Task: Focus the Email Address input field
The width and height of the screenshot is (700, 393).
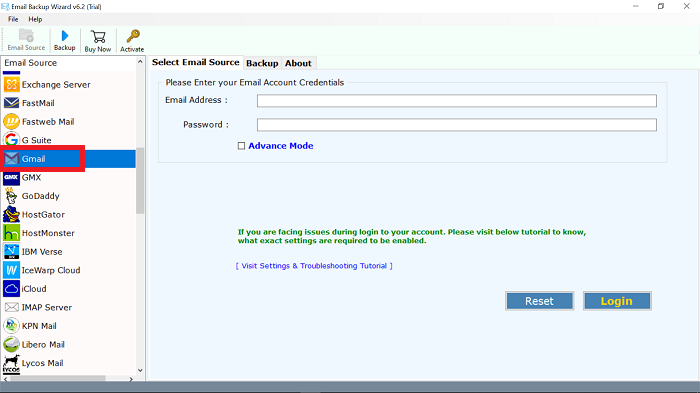Action: pos(457,100)
